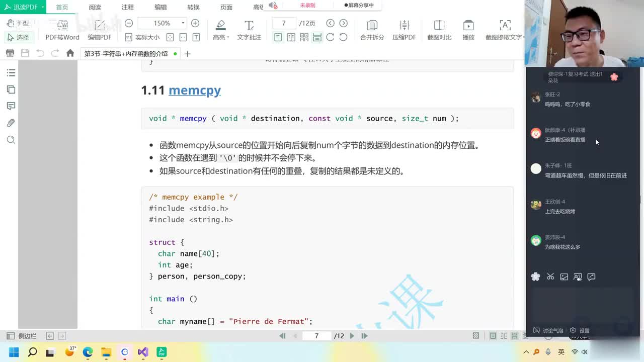Start 播放 slideshow playback
The image size is (644, 362).
click(x=468, y=30)
